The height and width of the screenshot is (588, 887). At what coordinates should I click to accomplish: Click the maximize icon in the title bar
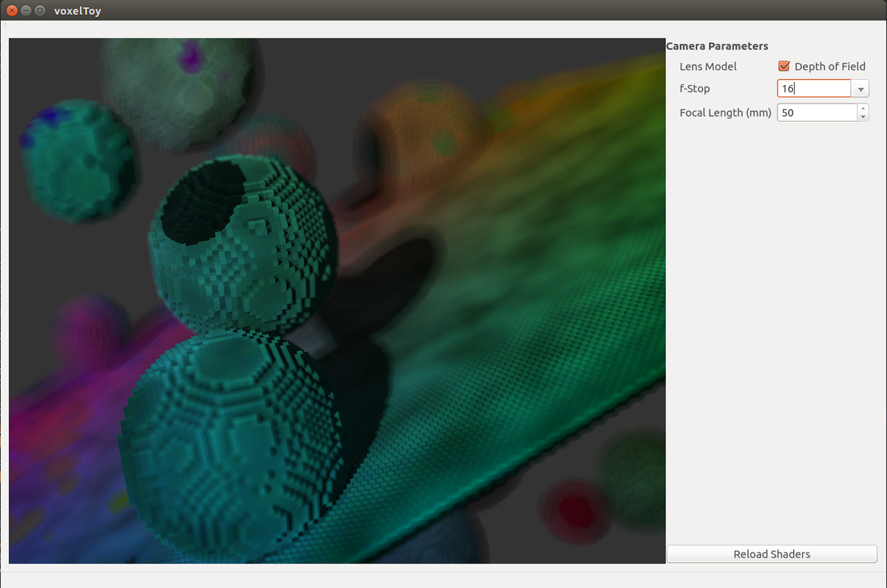39,10
